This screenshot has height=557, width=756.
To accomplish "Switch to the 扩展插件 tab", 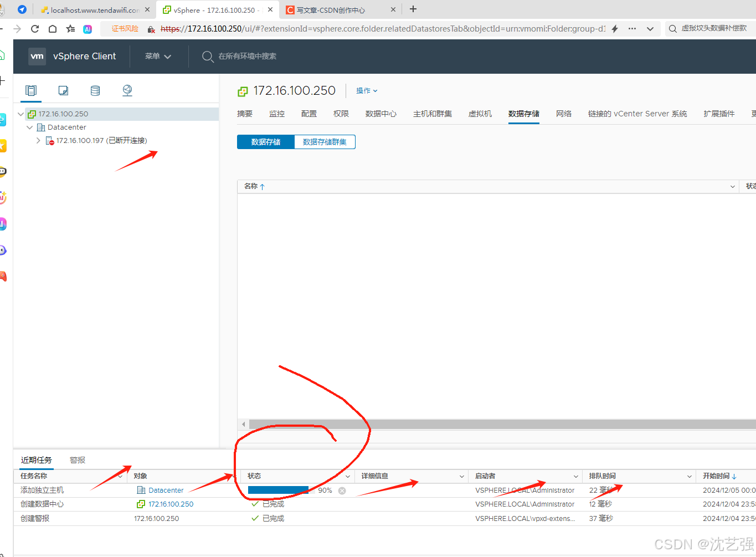I will pyautogui.click(x=719, y=114).
